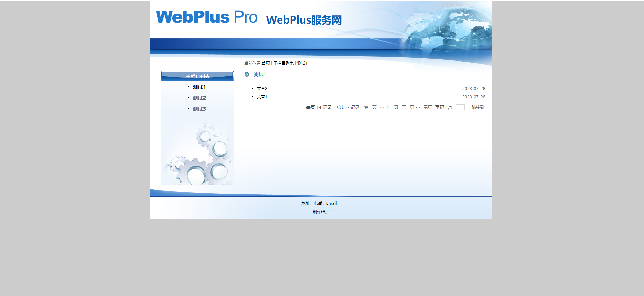Click the round arrow icon beside 测试1 heading
This screenshot has height=296, width=644.
click(247, 75)
